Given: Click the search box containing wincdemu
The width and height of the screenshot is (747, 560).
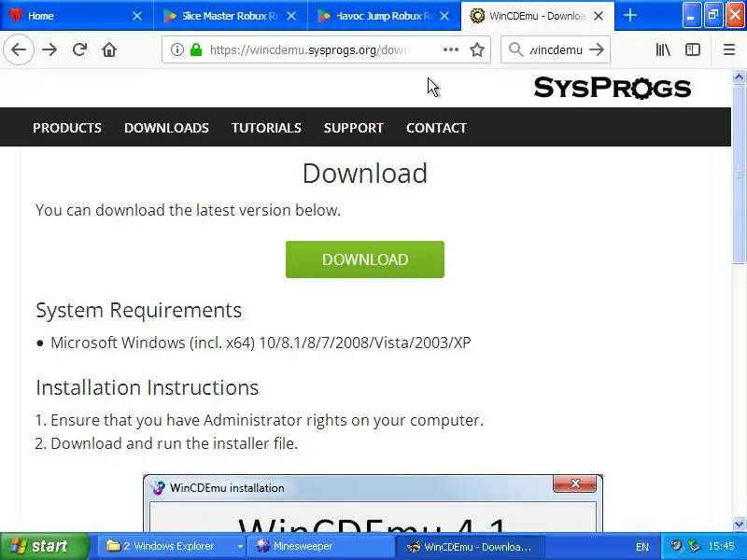Looking at the screenshot, I should click(x=556, y=49).
